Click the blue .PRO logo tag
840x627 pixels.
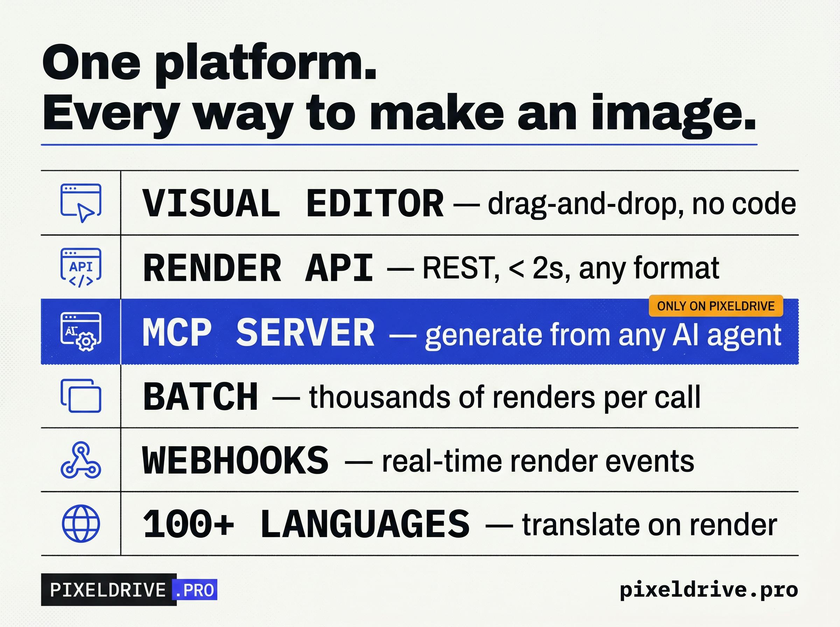pos(195,590)
